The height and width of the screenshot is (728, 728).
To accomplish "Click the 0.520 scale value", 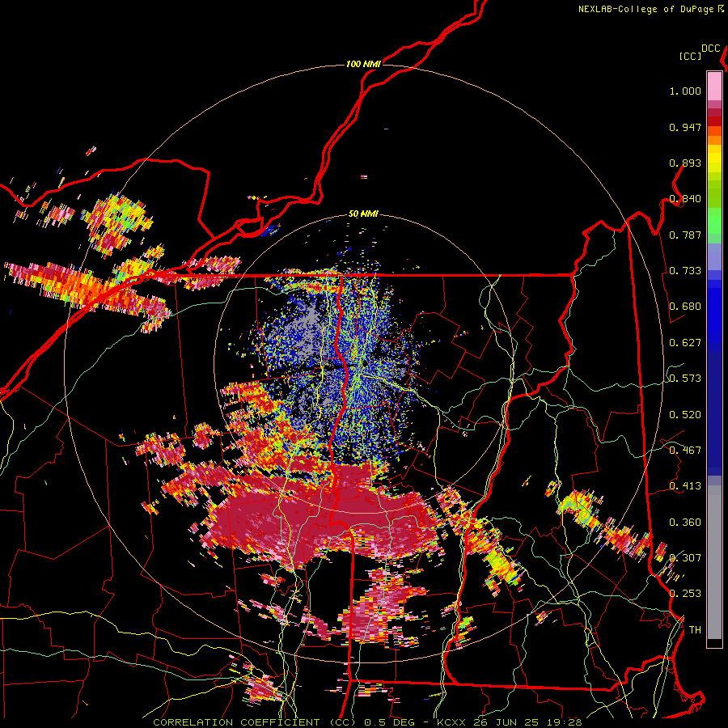I will pyautogui.click(x=685, y=415).
